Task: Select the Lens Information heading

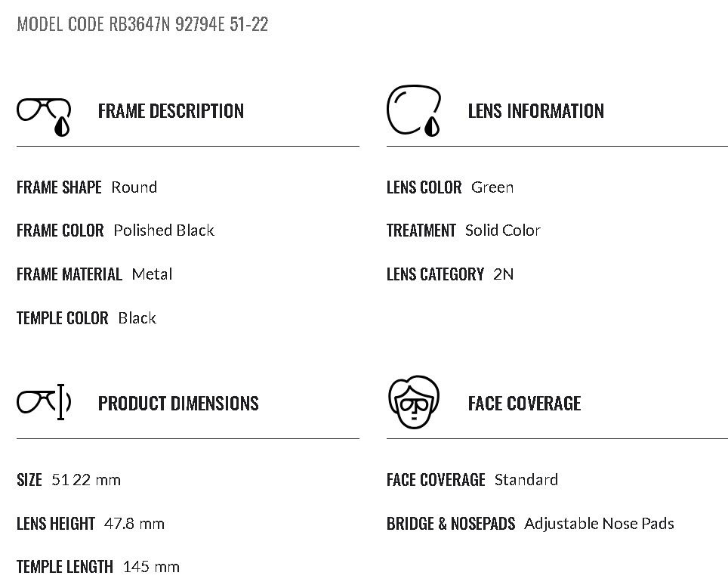Action: click(535, 111)
